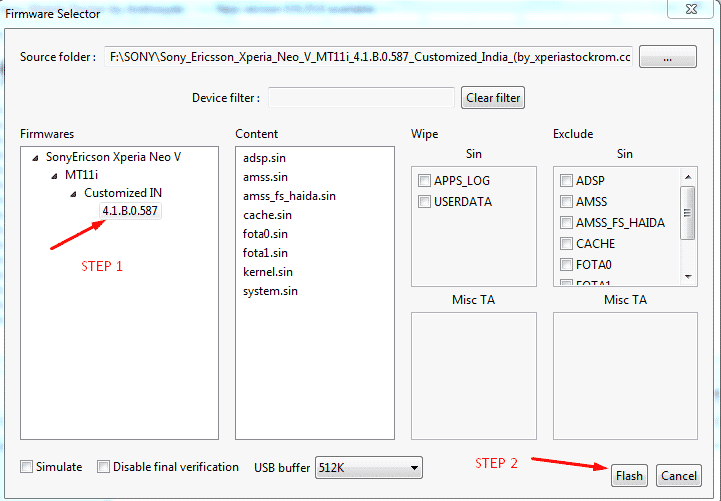The width and height of the screenshot is (721, 501).
Task: Select the Customized IN tree item
Action: pyautogui.click(x=123, y=193)
